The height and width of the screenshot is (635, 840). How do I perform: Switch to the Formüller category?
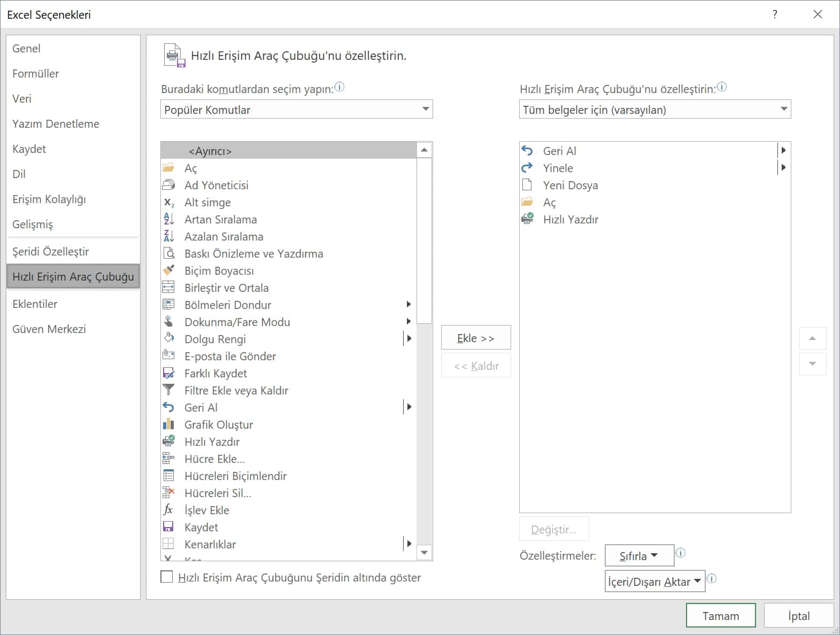pyautogui.click(x=73, y=73)
